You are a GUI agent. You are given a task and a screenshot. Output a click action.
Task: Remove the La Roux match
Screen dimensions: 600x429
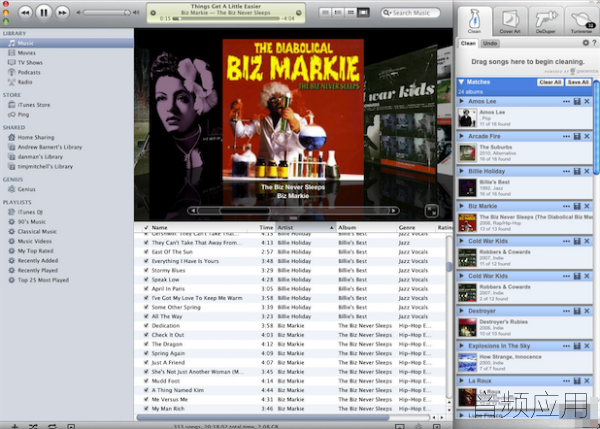click(587, 380)
